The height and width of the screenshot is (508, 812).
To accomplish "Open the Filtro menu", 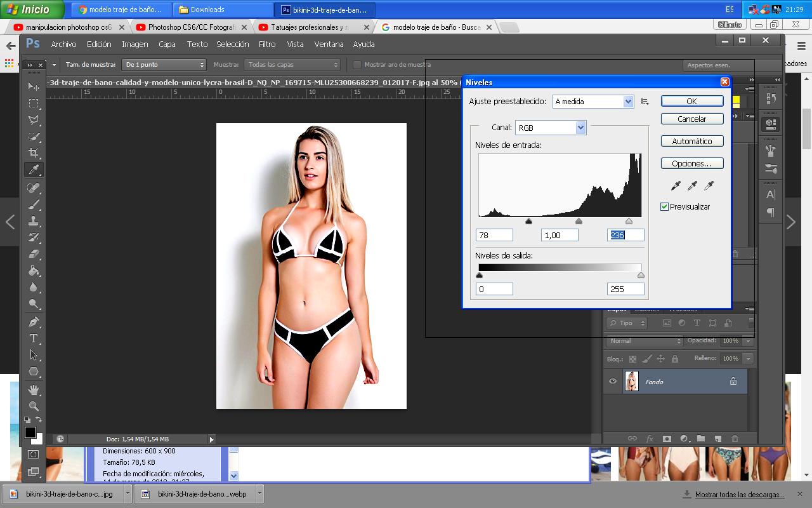I will pyautogui.click(x=267, y=44).
